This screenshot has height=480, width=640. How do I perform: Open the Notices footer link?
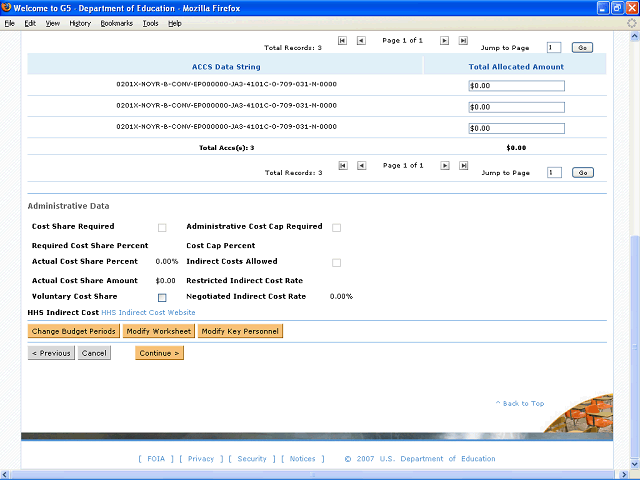pyautogui.click(x=302, y=459)
